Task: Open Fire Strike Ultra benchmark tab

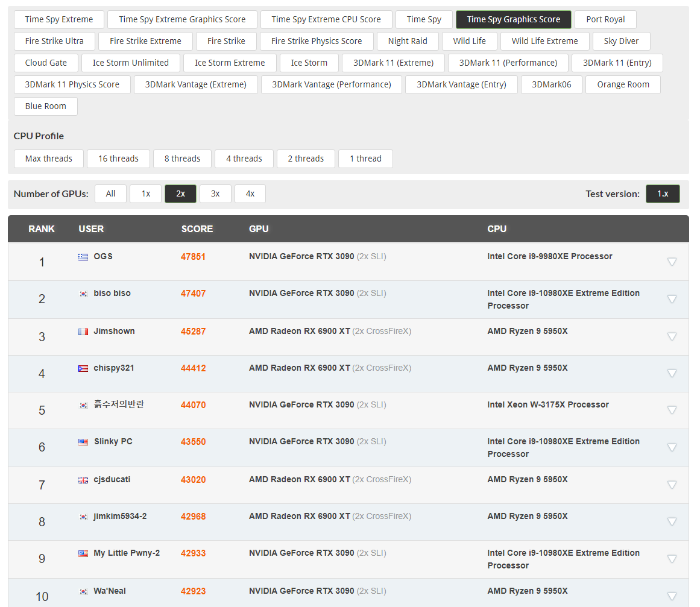Action: [x=54, y=41]
